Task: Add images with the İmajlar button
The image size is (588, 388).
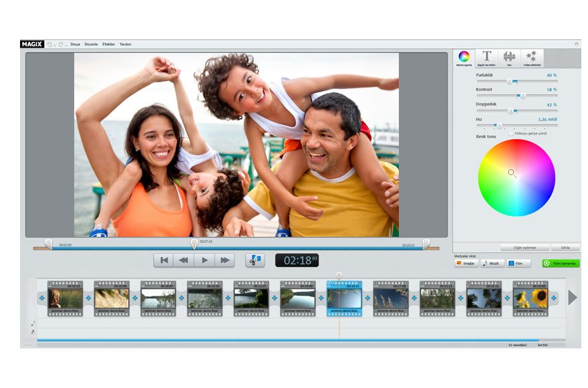Action: 466,264
